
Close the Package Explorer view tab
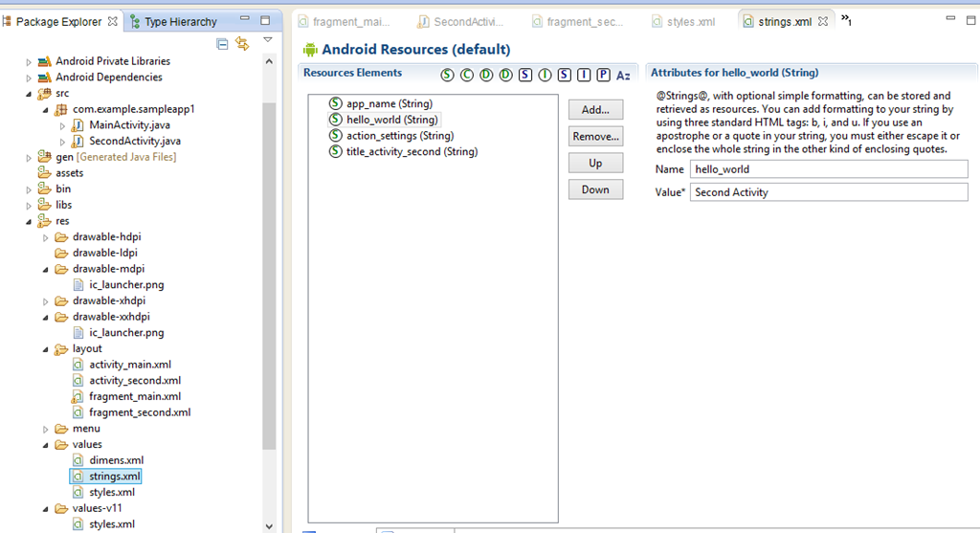click(113, 21)
